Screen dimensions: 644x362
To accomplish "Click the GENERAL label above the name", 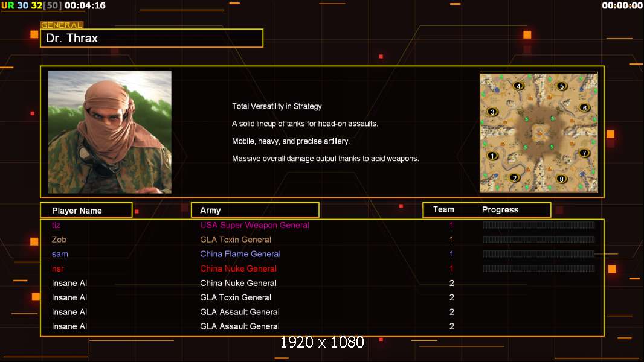I will 62,25.
